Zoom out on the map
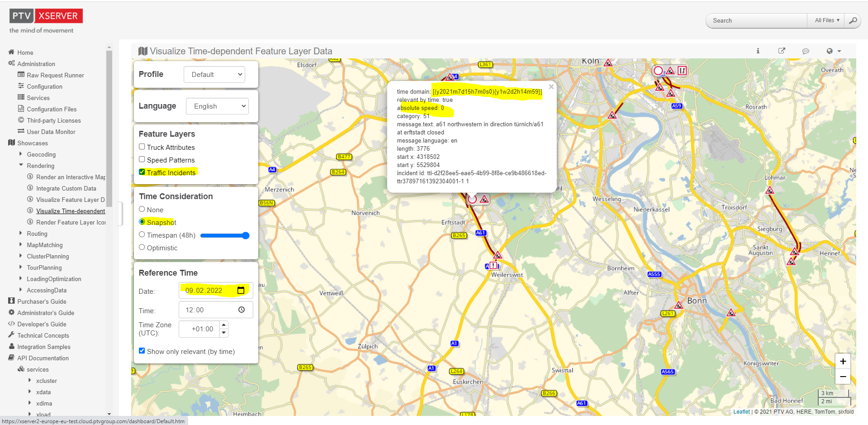Viewport: 868px width, 425px height. [x=843, y=377]
